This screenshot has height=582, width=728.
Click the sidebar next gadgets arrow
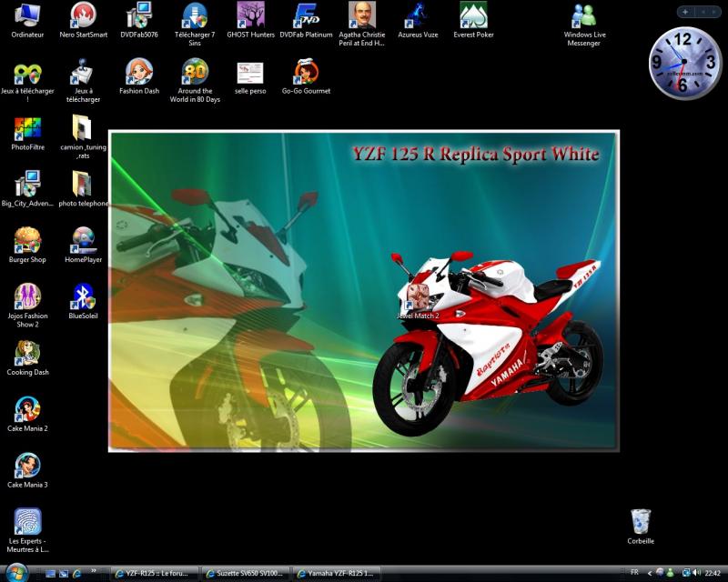pyautogui.click(x=713, y=12)
